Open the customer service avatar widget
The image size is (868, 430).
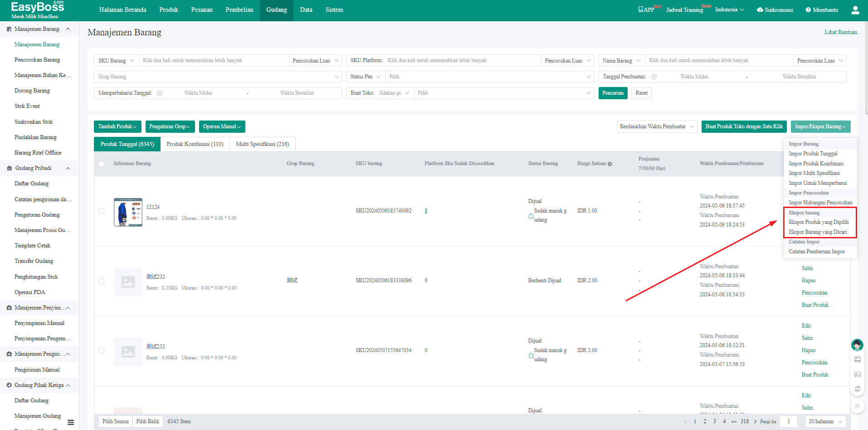click(857, 345)
